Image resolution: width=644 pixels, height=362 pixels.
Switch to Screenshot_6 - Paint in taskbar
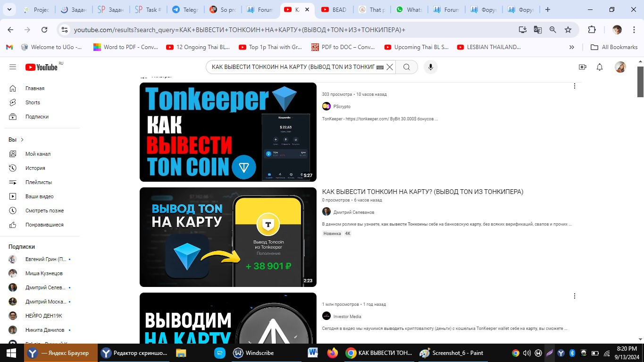pyautogui.click(x=452, y=353)
